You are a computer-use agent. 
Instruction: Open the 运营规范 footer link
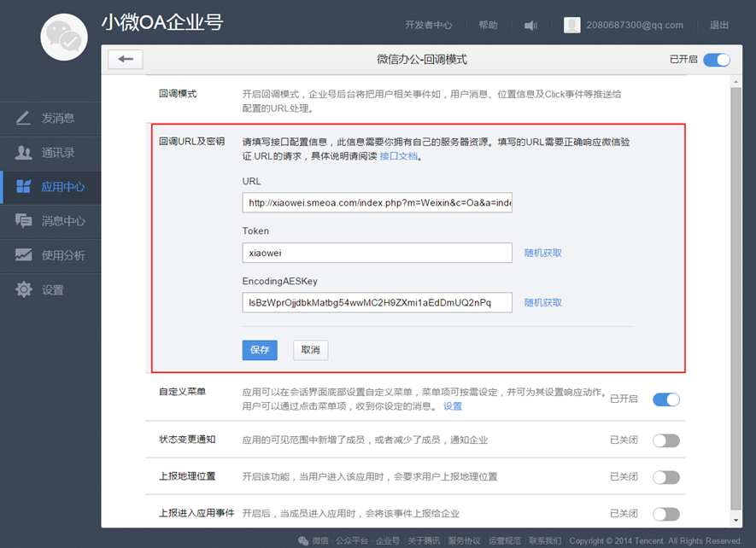[x=505, y=541]
